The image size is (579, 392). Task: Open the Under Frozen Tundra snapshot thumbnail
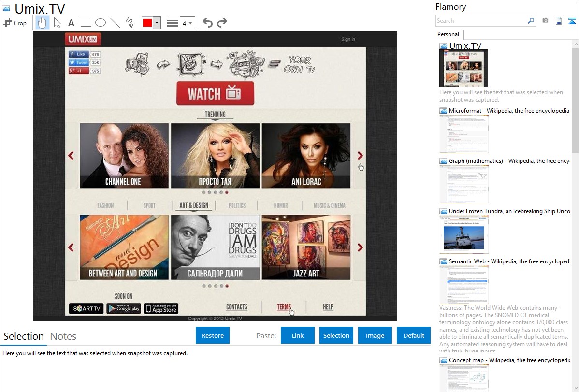464,234
